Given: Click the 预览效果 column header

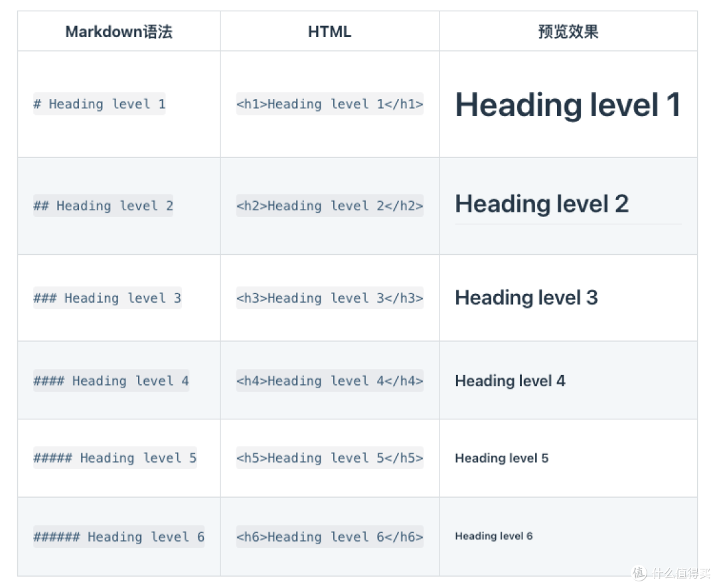Looking at the screenshot, I should pyautogui.click(x=568, y=32).
